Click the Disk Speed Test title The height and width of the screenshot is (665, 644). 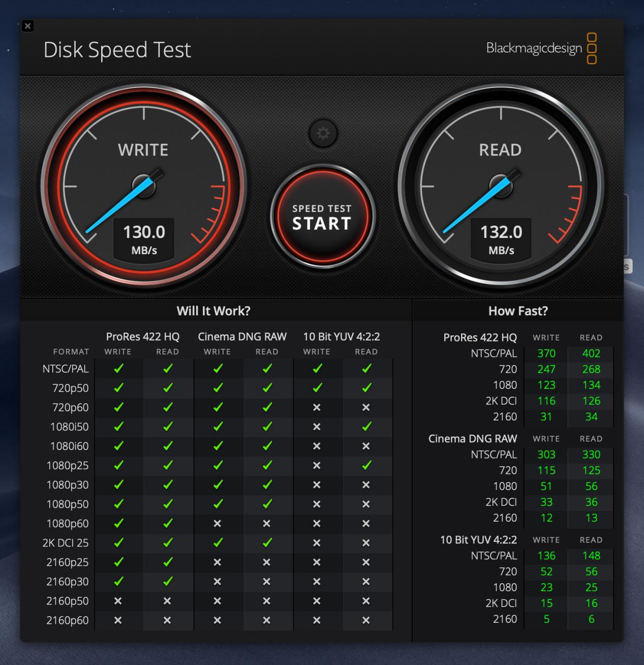tap(117, 50)
